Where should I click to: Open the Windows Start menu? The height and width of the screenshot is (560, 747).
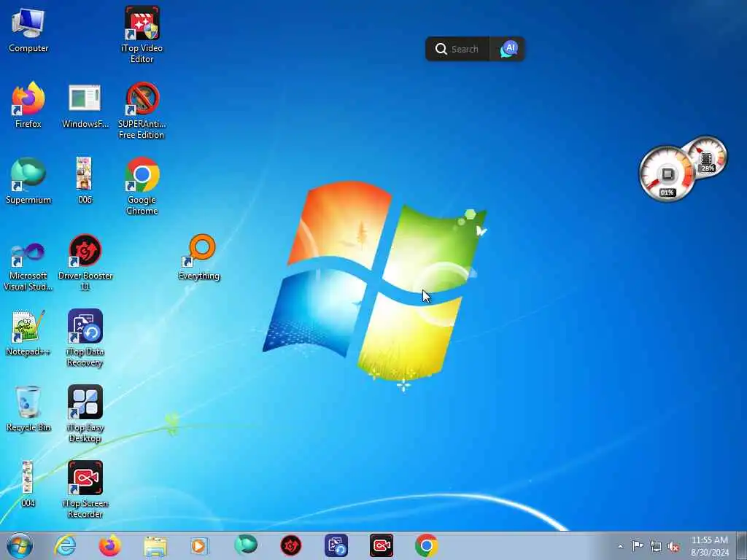tap(20, 545)
